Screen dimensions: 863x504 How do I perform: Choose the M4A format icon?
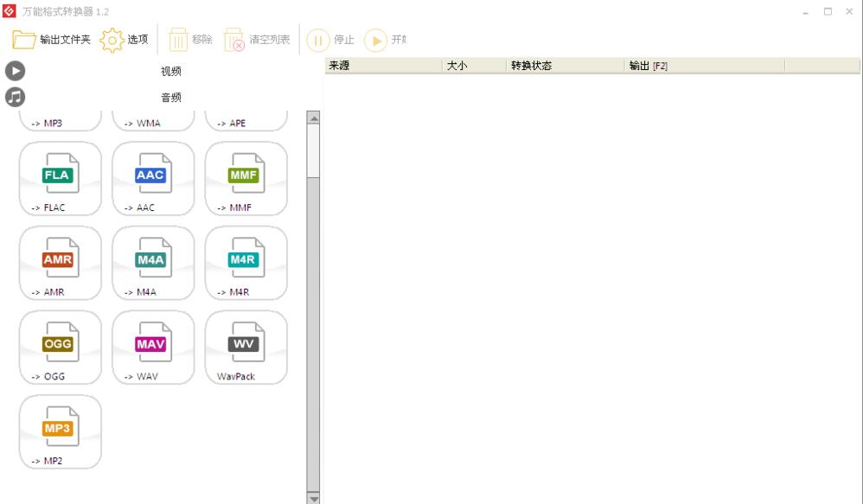(x=153, y=263)
